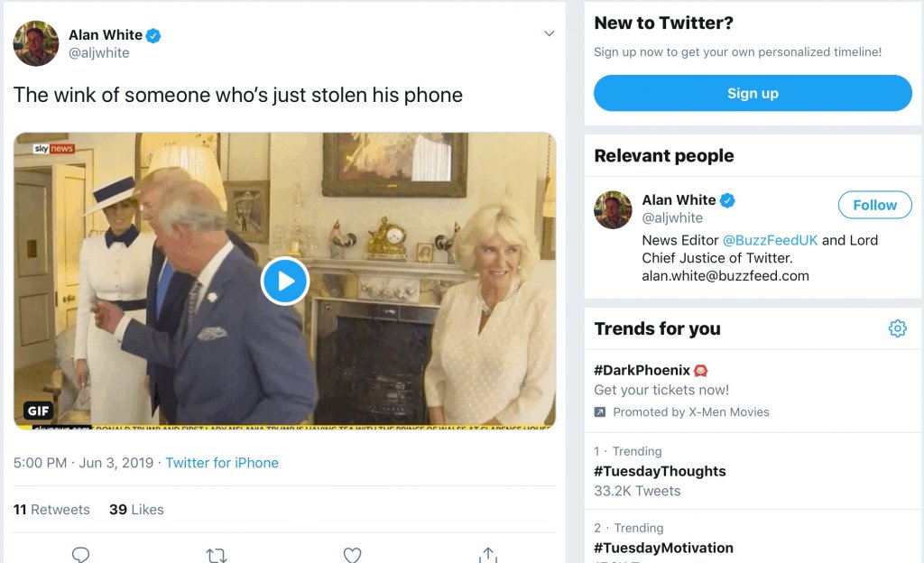Image resolution: width=924 pixels, height=563 pixels.
Task: View the 39 Likes list
Action: [x=136, y=510]
